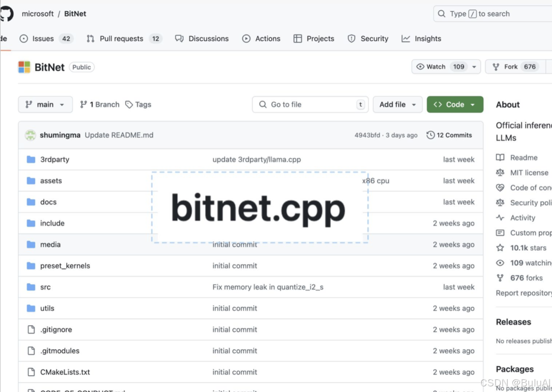Open the Add file dropdown
552x392 pixels.
(x=397, y=104)
